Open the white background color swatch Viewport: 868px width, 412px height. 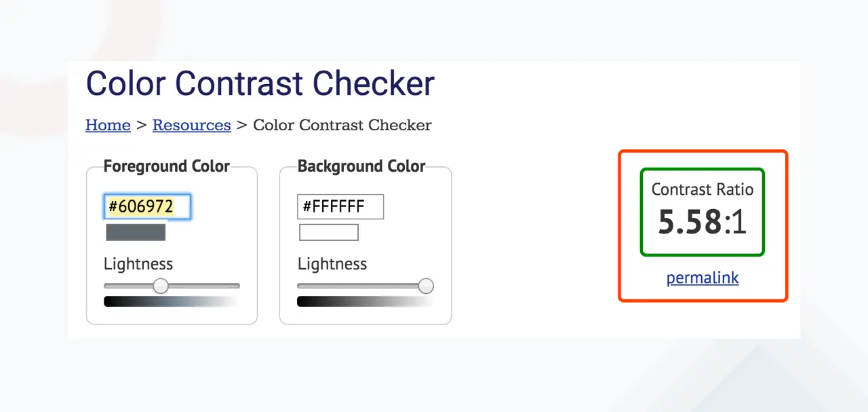(x=329, y=232)
